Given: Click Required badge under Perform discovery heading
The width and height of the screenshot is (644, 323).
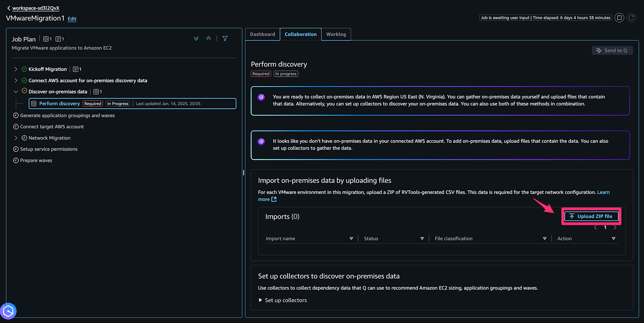Looking at the screenshot, I should 261,74.
